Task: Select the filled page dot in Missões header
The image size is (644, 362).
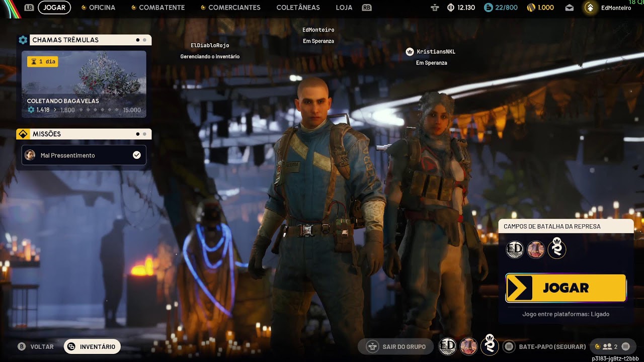Action: (x=137, y=134)
